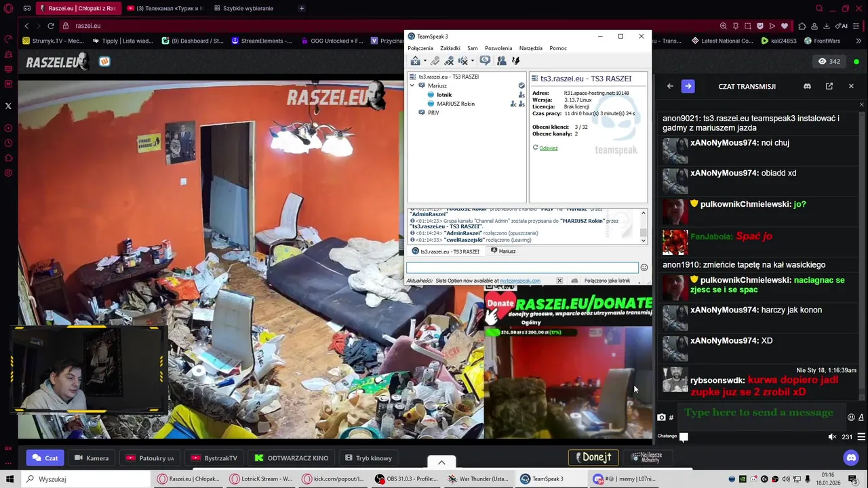Pop out the stream chat

[x=829, y=86]
